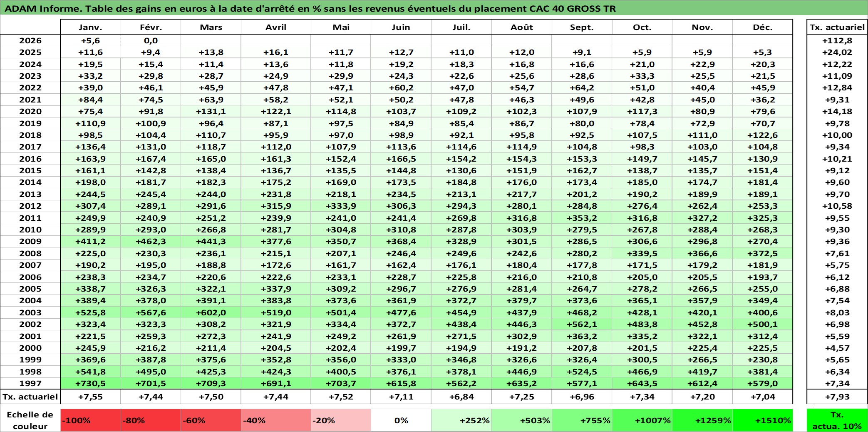Select the 'Août' column header
Viewport: 868px width, 432px height.
click(x=522, y=27)
